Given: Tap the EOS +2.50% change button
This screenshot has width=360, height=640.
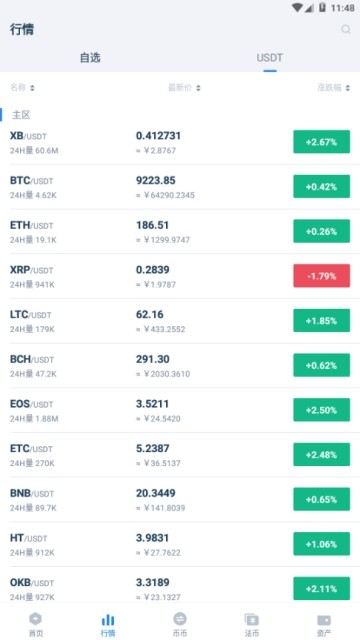Looking at the screenshot, I should tap(322, 410).
